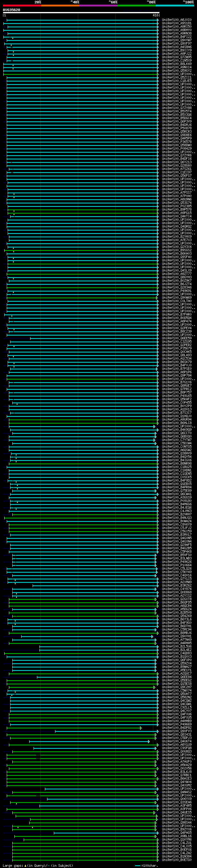Select label UniRef100_C9SFQ8
Image resolution: width=197 pixels, height=868 pixels.
click(176, 748)
